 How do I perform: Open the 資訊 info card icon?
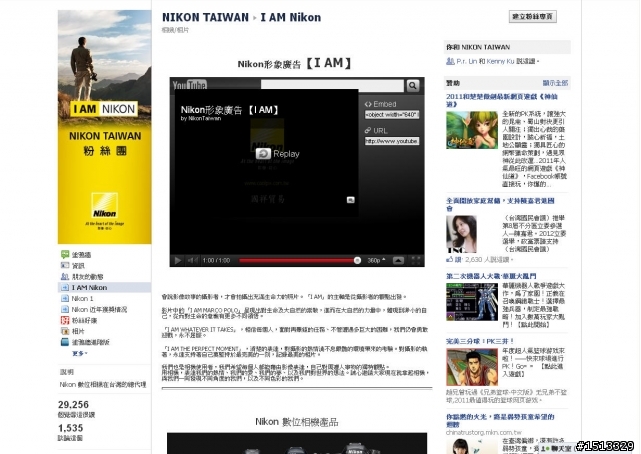(x=65, y=266)
